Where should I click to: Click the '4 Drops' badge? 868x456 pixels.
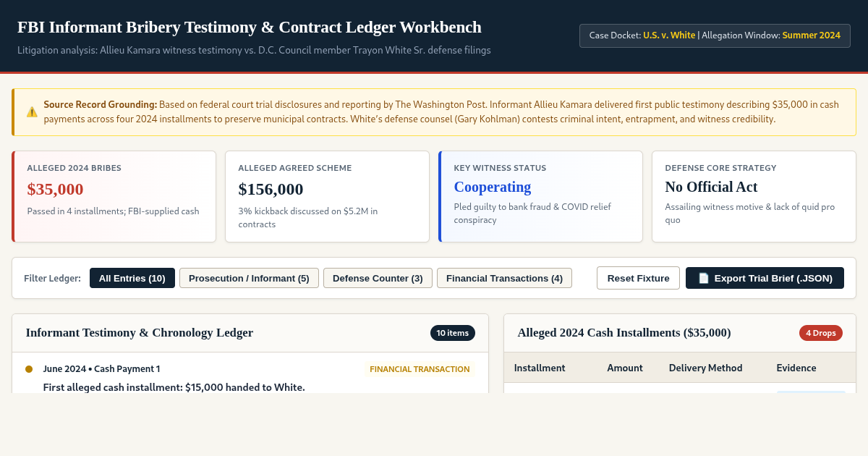821,333
